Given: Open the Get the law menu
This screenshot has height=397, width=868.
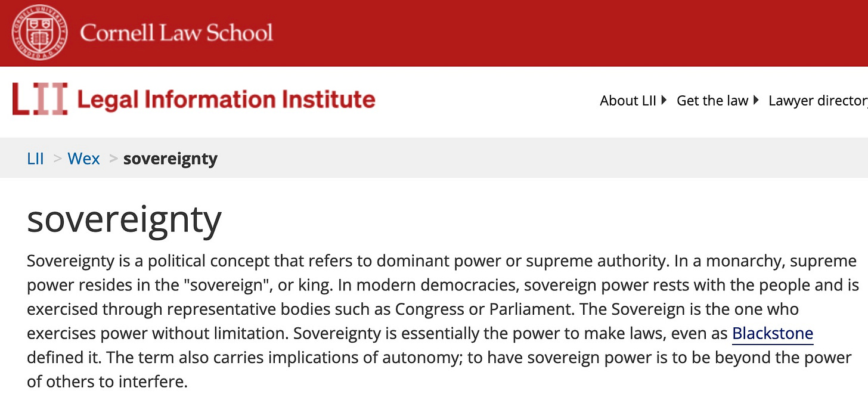Looking at the screenshot, I should point(712,101).
